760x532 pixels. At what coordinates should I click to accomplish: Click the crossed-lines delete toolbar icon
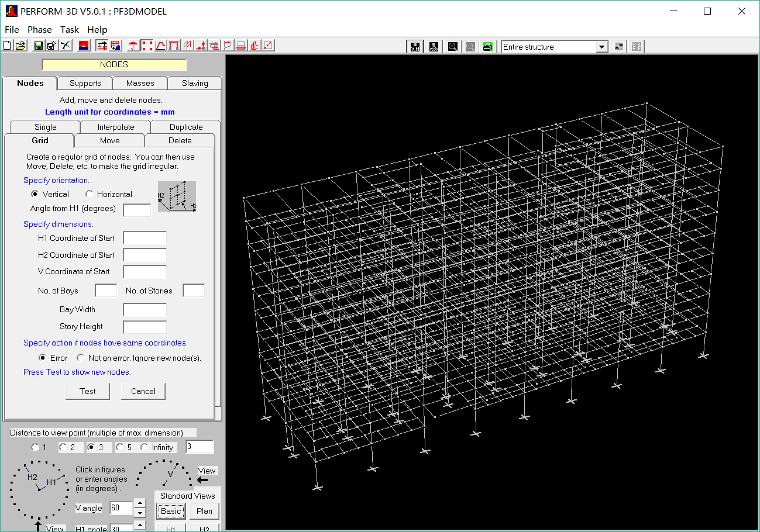click(x=66, y=46)
